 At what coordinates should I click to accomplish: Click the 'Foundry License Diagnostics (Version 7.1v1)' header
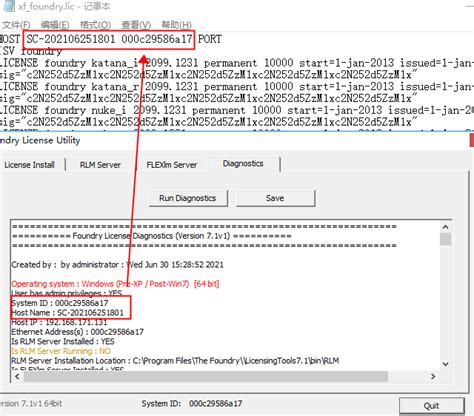(151, 236)
